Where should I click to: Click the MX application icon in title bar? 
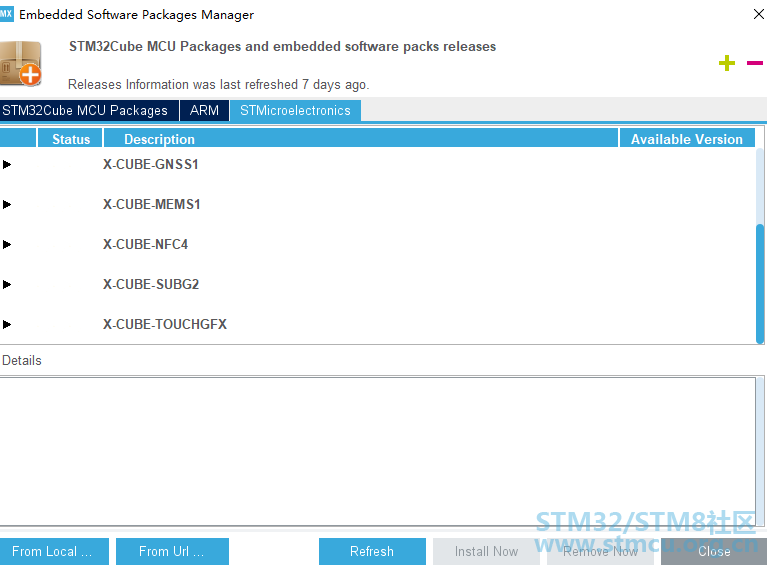click(x=6, y=14)
